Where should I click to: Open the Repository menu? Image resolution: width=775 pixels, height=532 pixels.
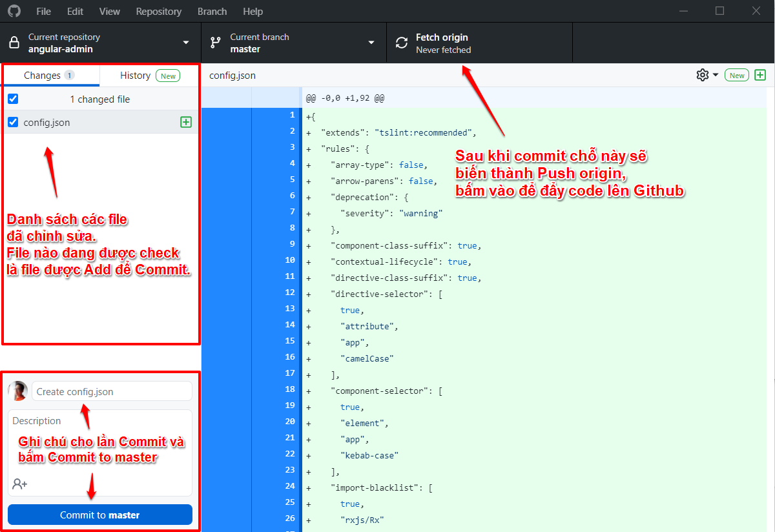coord(159,11)
